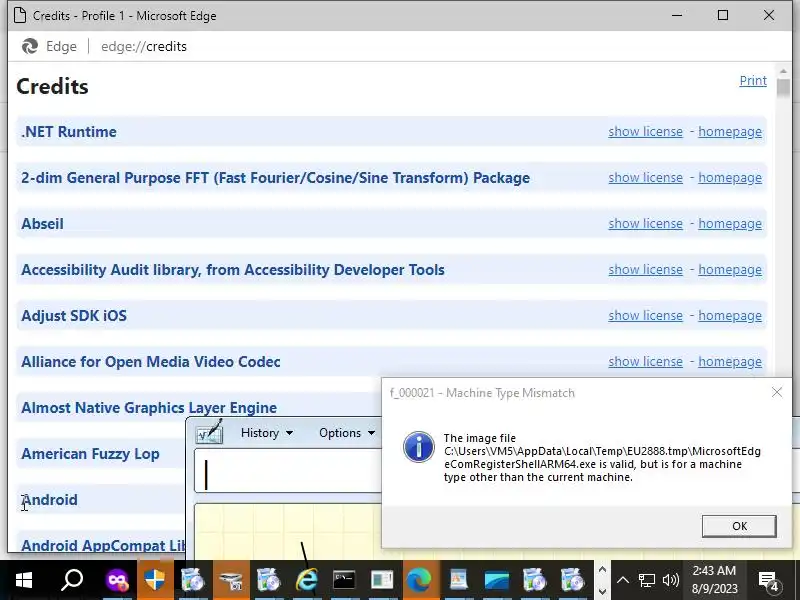This screenshot has width=800, height=600.
Task: Click the "Adjust SDK iOS" entry title
Action: coord(74,315)
